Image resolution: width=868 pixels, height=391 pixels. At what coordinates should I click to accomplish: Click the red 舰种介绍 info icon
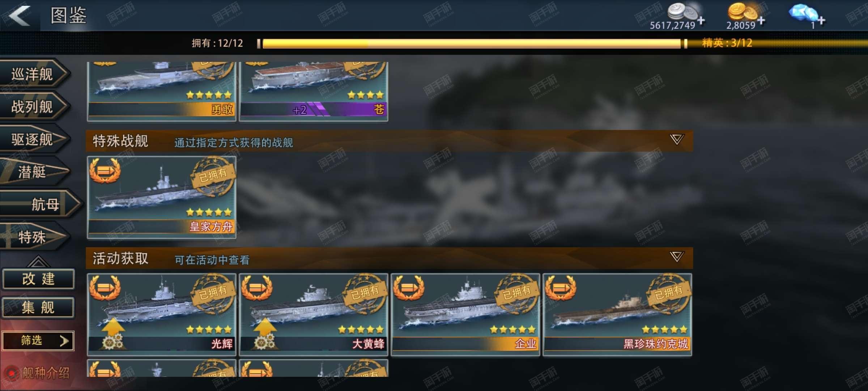point(12,373)
